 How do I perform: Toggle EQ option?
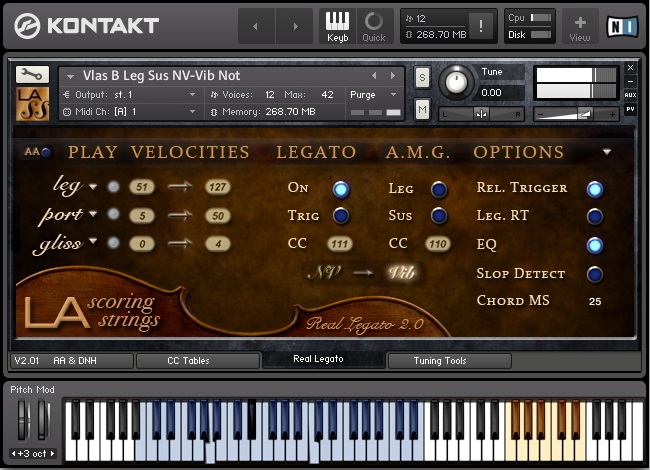click(x=595, y=245)
